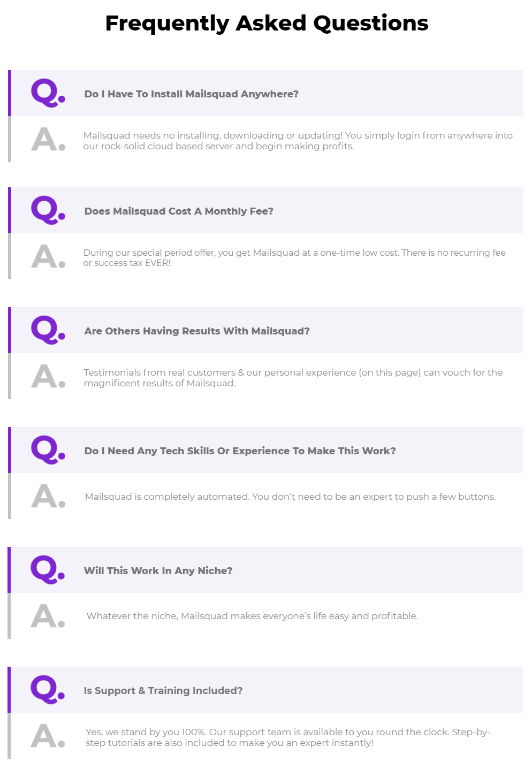Image resolution: width=532 pixels, height=770 pixels.
Task: Click the Q icon beside 'Support & Training' question
Action: coord(48,690)
